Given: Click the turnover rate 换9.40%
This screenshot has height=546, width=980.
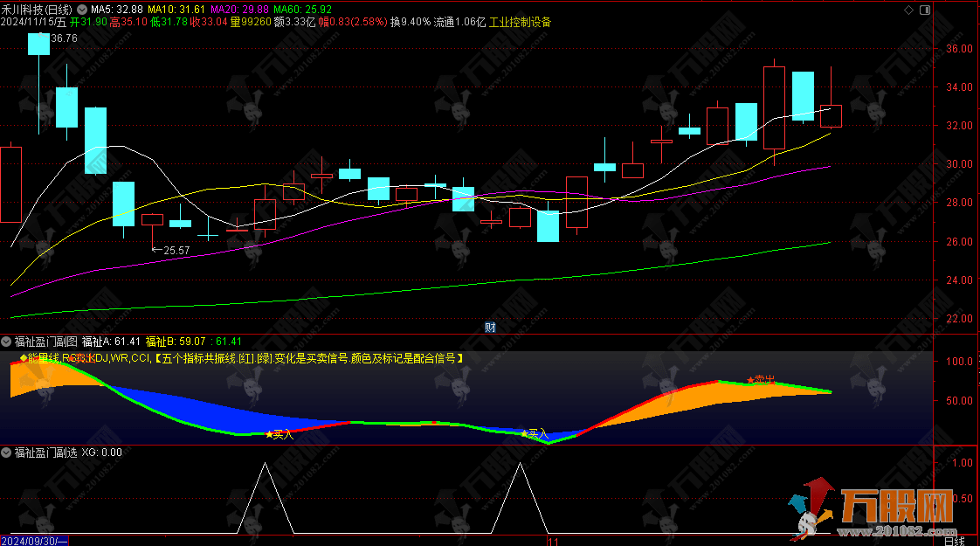Looking at the screenshot, I should pyautogui.click(x=411, y=22).
